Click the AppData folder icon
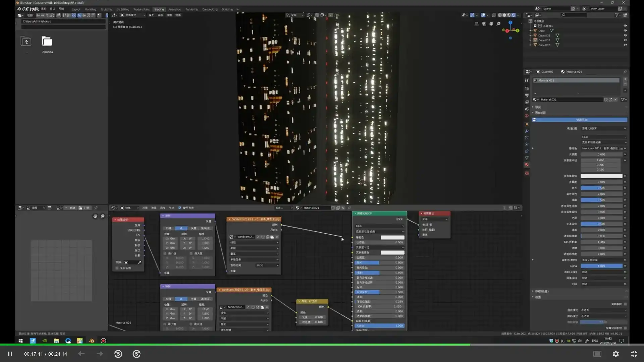This screenshot has width=644, height=362. point(47,42)
